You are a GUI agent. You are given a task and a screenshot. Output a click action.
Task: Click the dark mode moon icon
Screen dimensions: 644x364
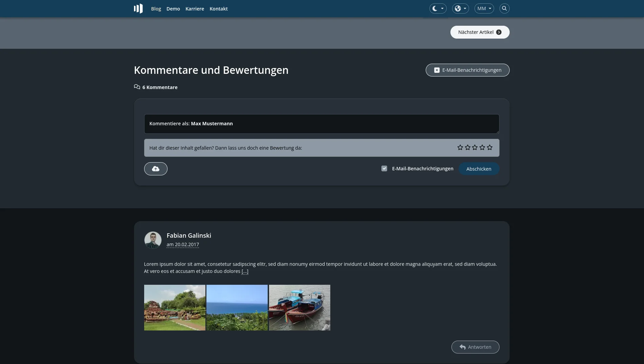(435, 8)
